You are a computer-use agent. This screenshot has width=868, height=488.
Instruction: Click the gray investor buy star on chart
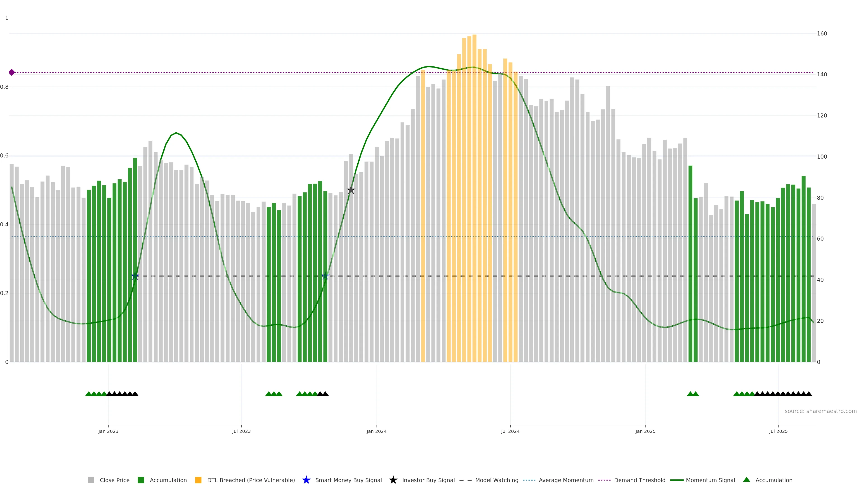351,190
